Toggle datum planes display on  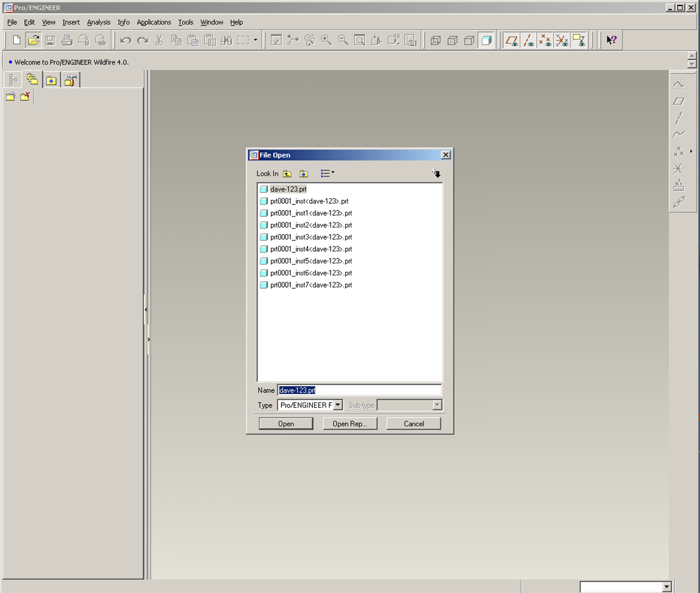click(x=512, y=40)
